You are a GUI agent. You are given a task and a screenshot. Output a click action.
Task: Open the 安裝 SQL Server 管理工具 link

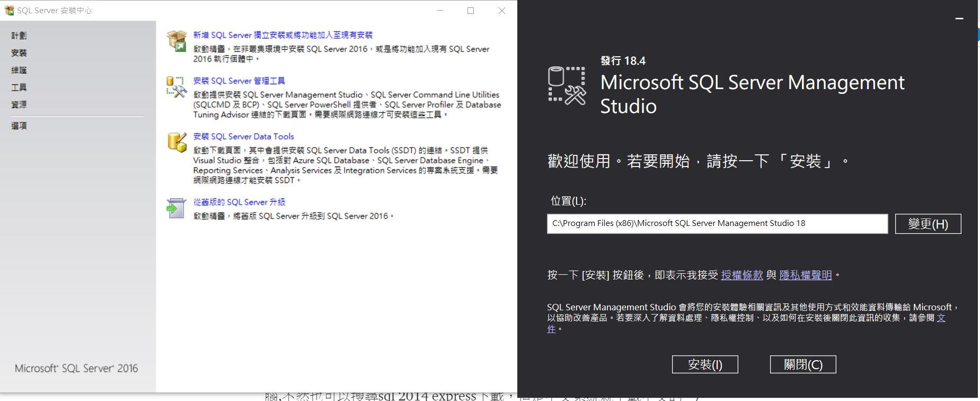pyautogui.click(x=239, y=81)
